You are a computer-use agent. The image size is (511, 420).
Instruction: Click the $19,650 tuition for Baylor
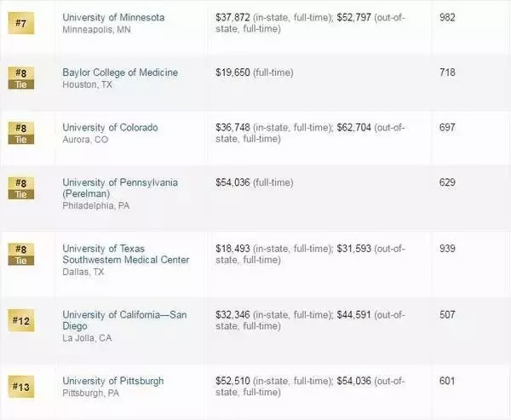click(233, 72)
